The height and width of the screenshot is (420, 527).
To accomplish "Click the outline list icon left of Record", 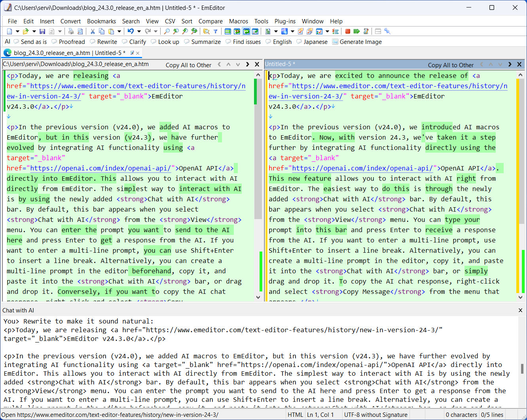I will (x=335, y=31).
